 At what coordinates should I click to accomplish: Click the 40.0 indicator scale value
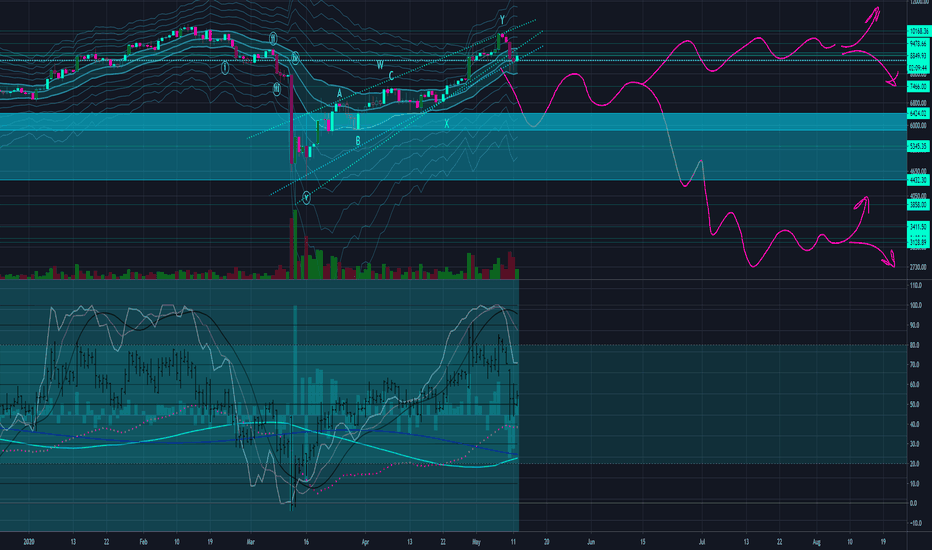pyautogui.click(x=916, y=425)
